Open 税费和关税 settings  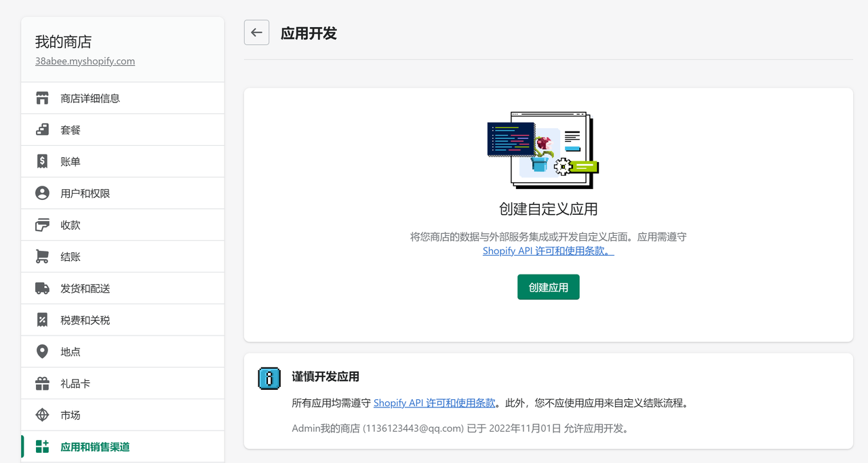[x=123, y=320]
